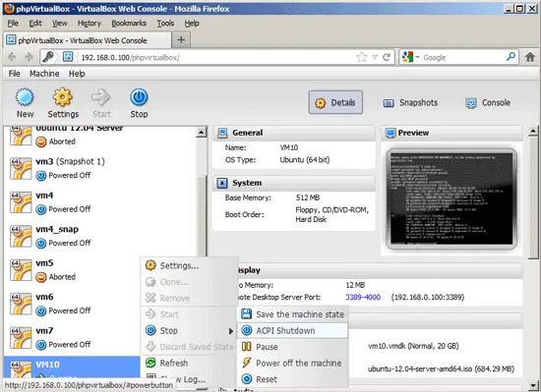
Task: Choose Remove in context menu
Action: (x=189, y=298)
